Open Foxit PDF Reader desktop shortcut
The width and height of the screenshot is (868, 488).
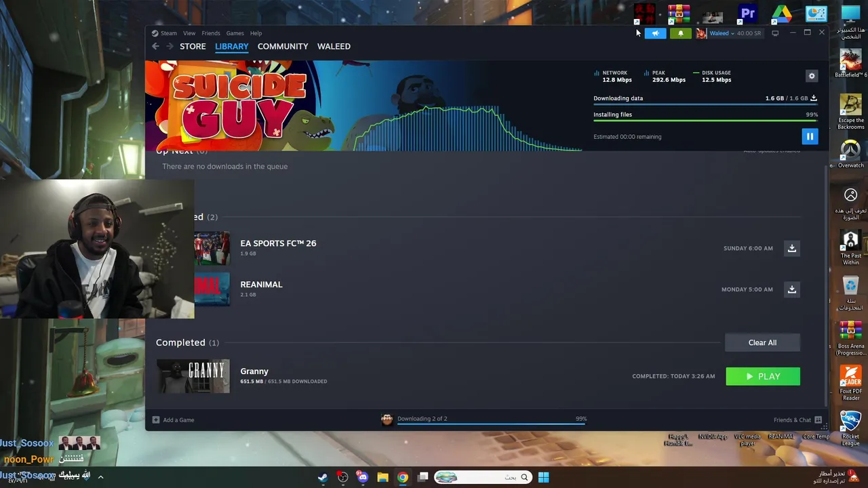click(850, 383)
